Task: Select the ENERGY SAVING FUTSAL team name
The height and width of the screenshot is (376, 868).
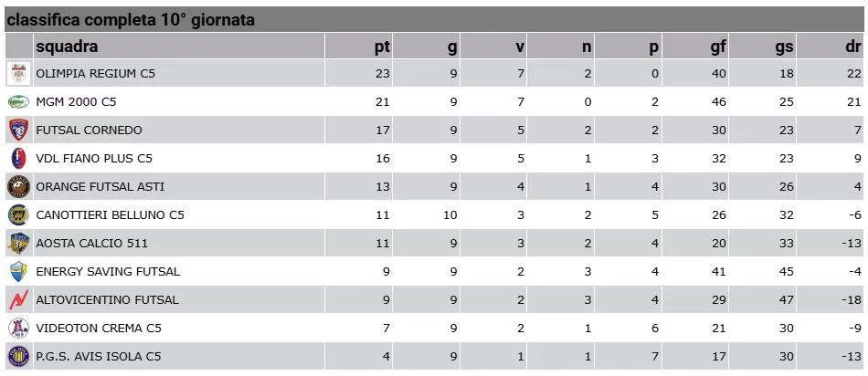Action: (x=108, y=271)
